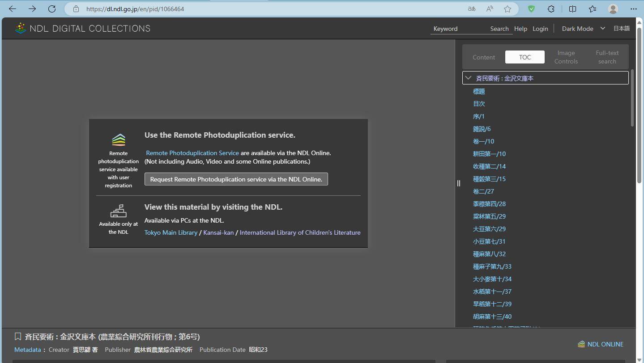The height and width of the screenshot is (363, 644).
Task: Open TOC entry 巻一/10
Action: [484, 141]
